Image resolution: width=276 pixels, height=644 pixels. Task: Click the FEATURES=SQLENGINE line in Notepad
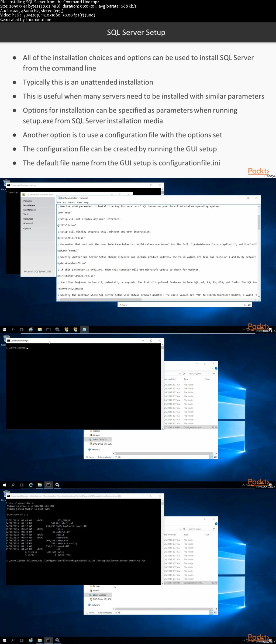point(70,289)
